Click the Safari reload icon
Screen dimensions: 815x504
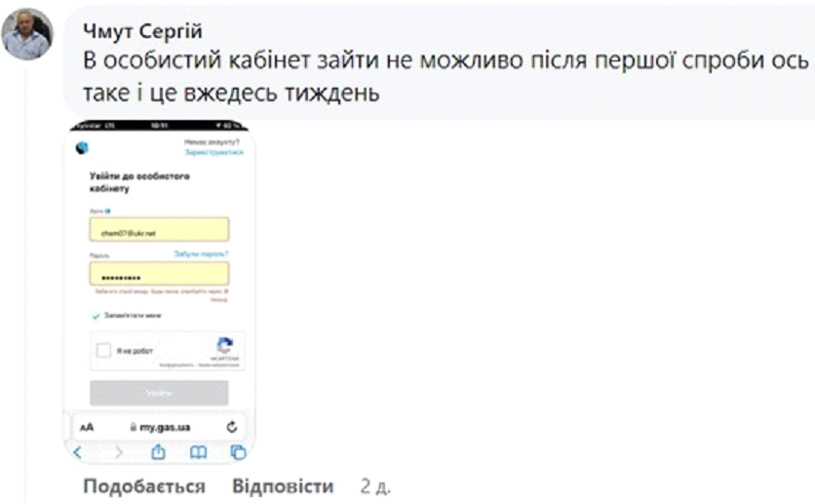(x=232, y=427)
